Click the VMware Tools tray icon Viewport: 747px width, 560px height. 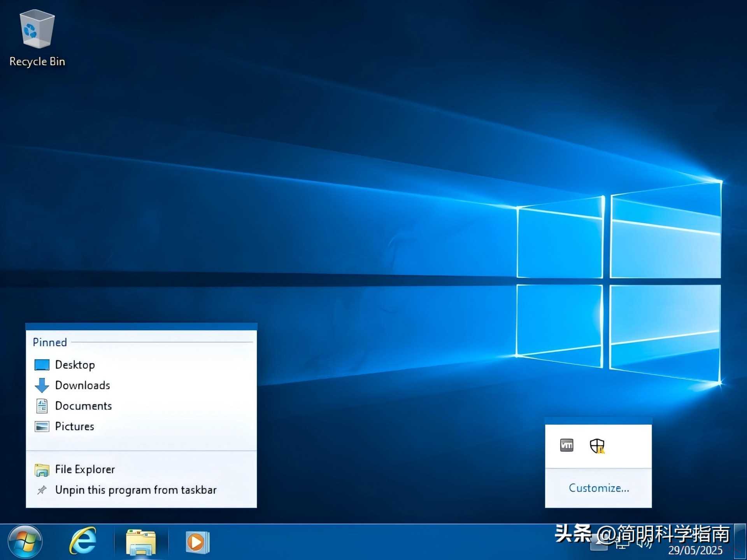(x=566, y=445)
